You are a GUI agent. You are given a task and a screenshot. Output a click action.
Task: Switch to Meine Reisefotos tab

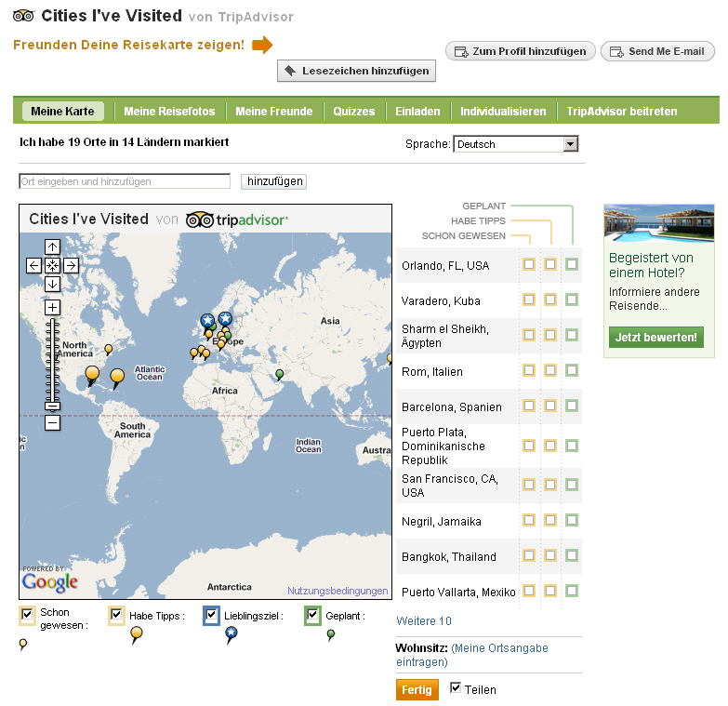(169, 112)
